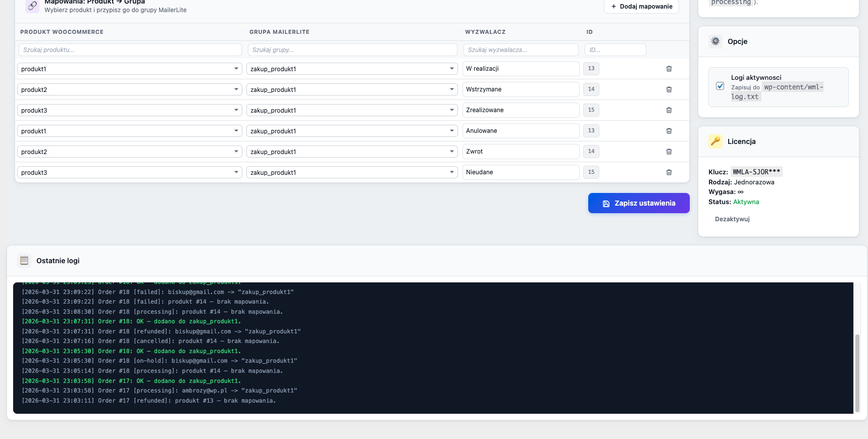Expand MailerLite group dropdown in Wstrzymane row
868x439 pixels.
[x=352, y=89]
